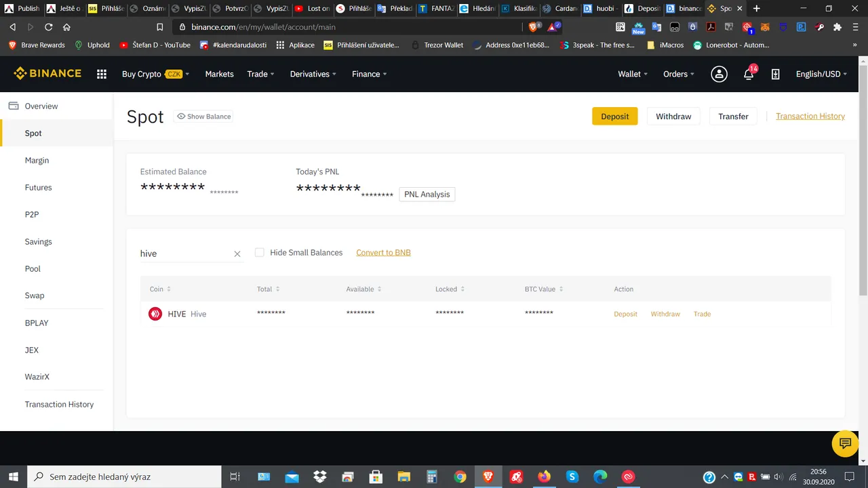Screen dimensions: 868x488
Task: Open Task View on the taskbar
Action: pyautogui.click(x=235, y=476)
